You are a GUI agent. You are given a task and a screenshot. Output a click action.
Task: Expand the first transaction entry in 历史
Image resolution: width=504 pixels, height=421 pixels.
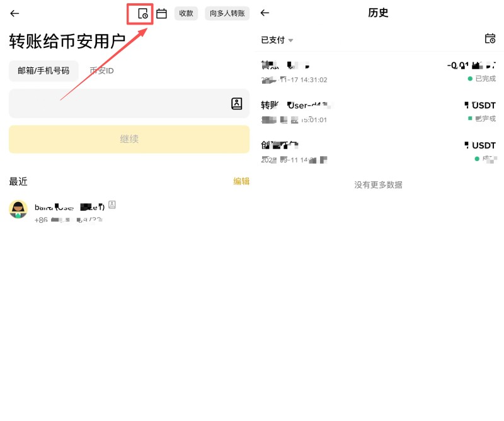click(x=378, y=70)
